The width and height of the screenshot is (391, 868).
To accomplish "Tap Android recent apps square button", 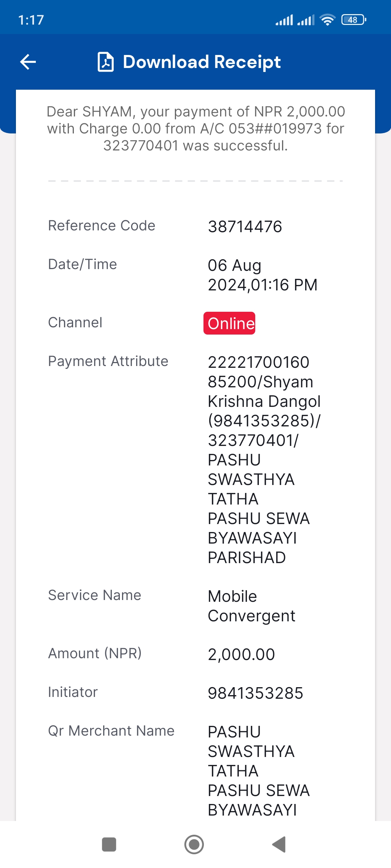I will pyautogui.click(x=109, y=844).
